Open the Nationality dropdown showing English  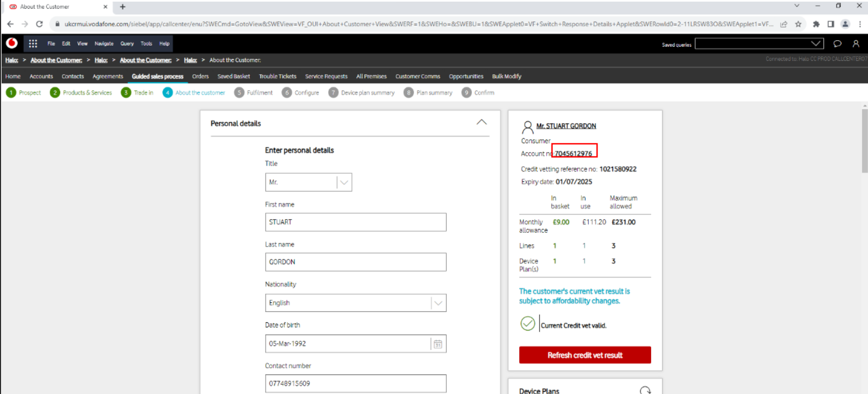point(356,303)
